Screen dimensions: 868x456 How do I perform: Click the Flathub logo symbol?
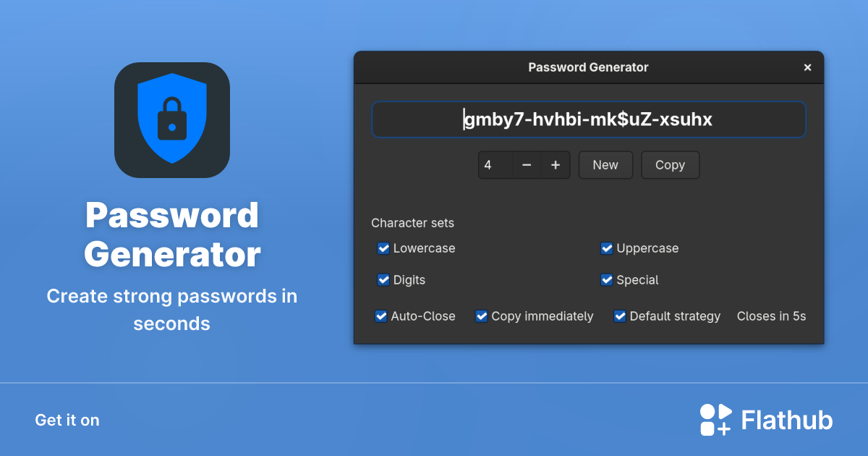(x=715, y=420)
